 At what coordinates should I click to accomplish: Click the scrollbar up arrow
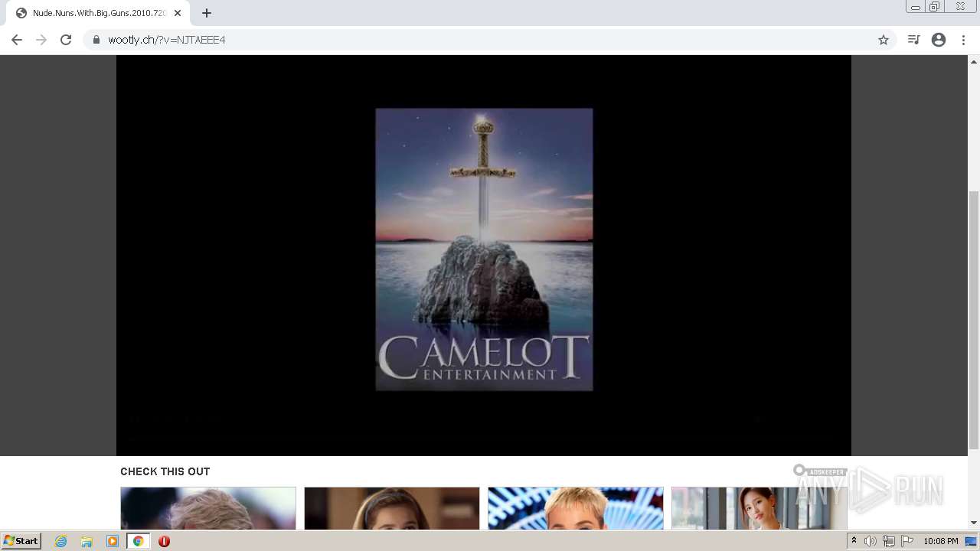[x=974, y=61]
